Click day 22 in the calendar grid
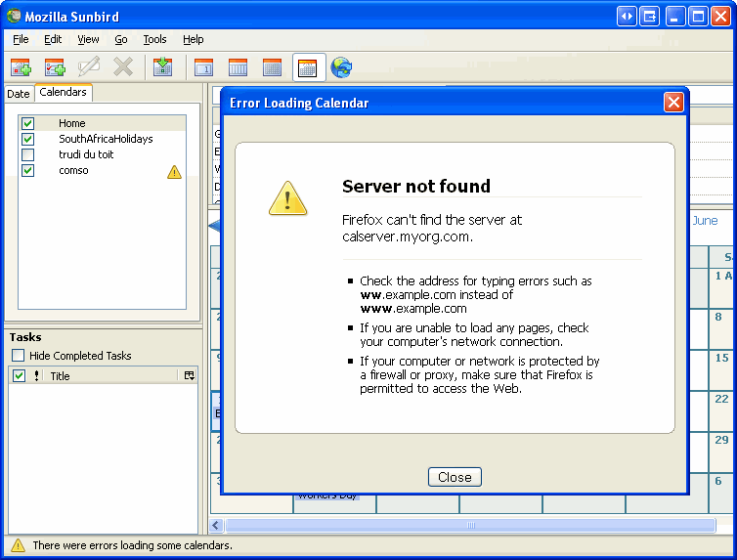This screenshot has width=737, height=560. tap(721, 399)
